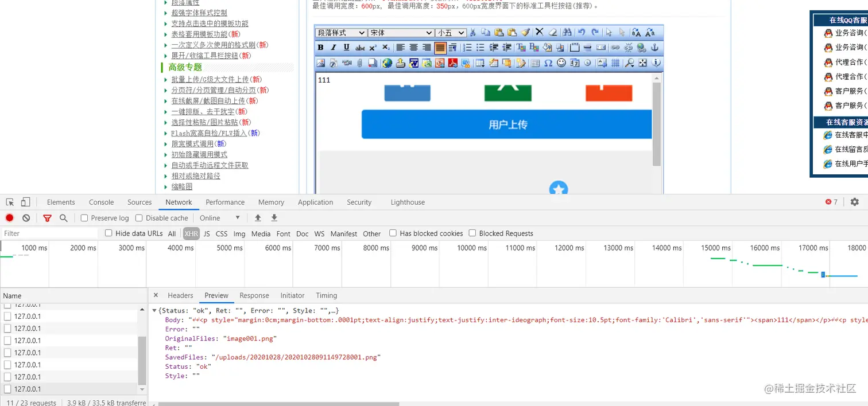Click the red PDF import icon
Screen dimensions: 868x406
[453, 63]
